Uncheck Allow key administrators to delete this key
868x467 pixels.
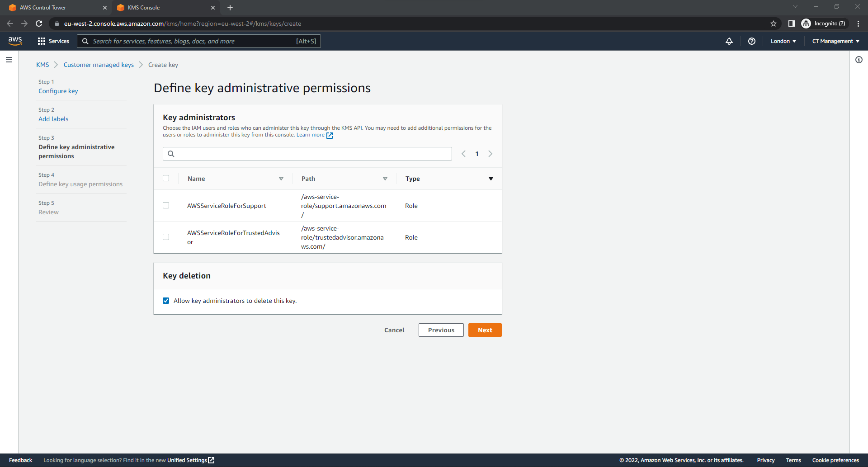coord(166,301)
